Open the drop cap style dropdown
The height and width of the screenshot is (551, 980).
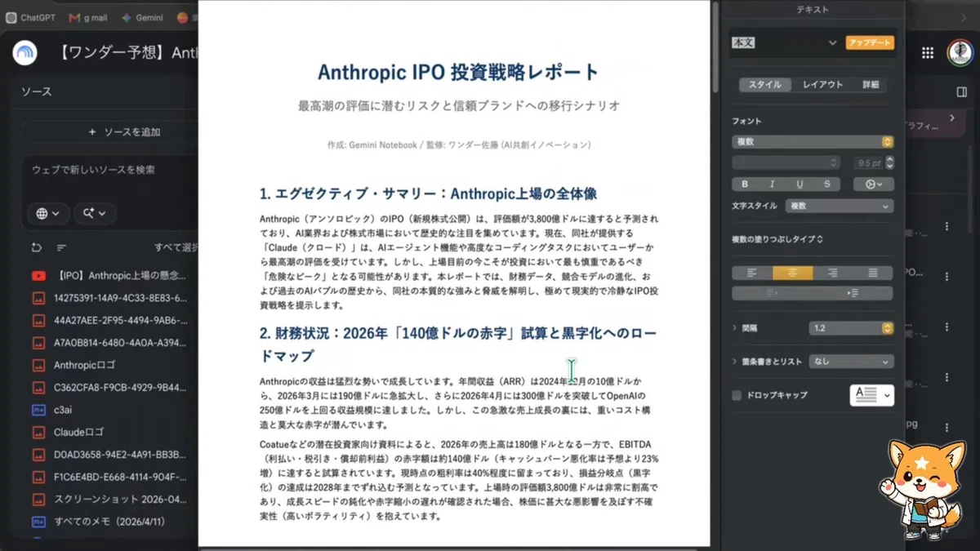tap(871, 395)
